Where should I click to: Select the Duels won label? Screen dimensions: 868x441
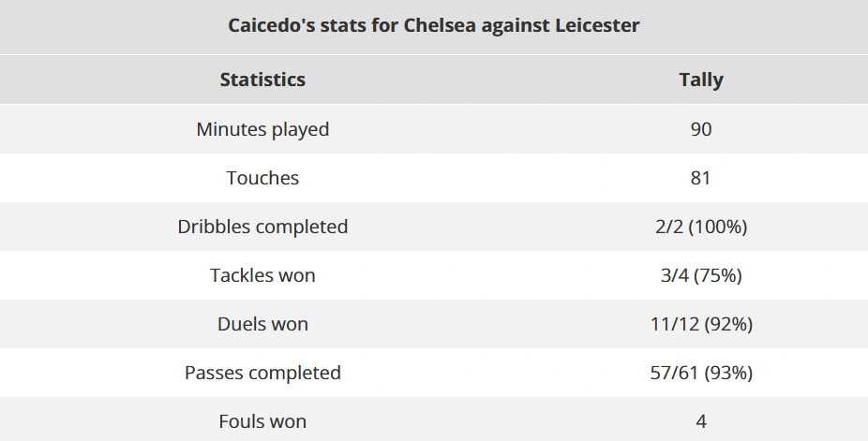[262, 324]
